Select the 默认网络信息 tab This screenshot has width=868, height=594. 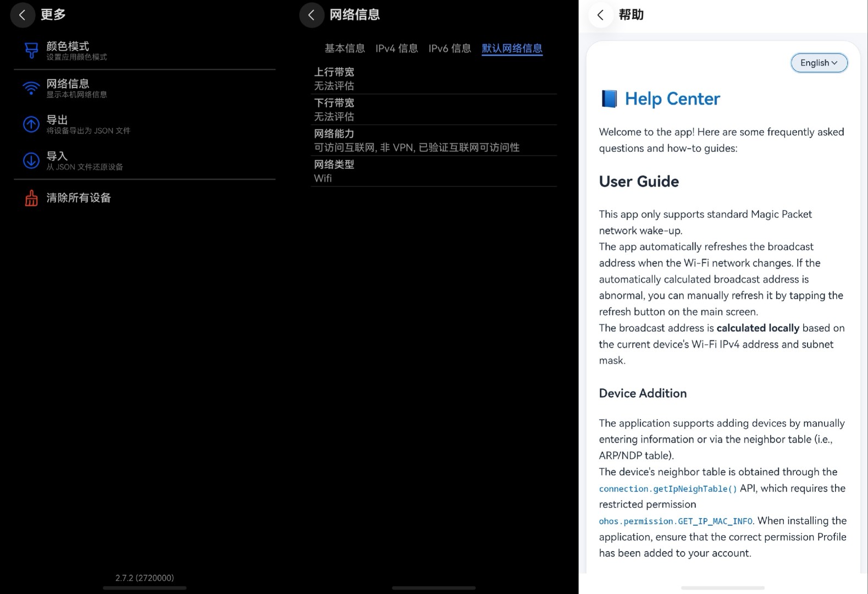[x=512, y=48]
